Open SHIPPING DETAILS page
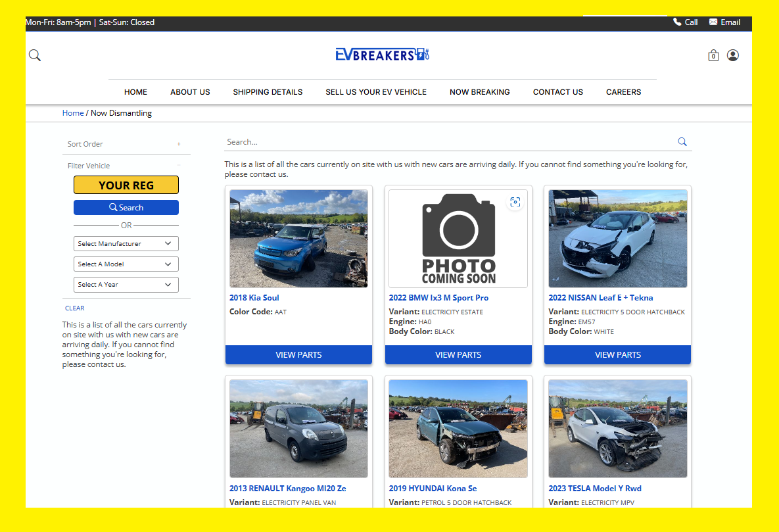 (x=268, y=92)
